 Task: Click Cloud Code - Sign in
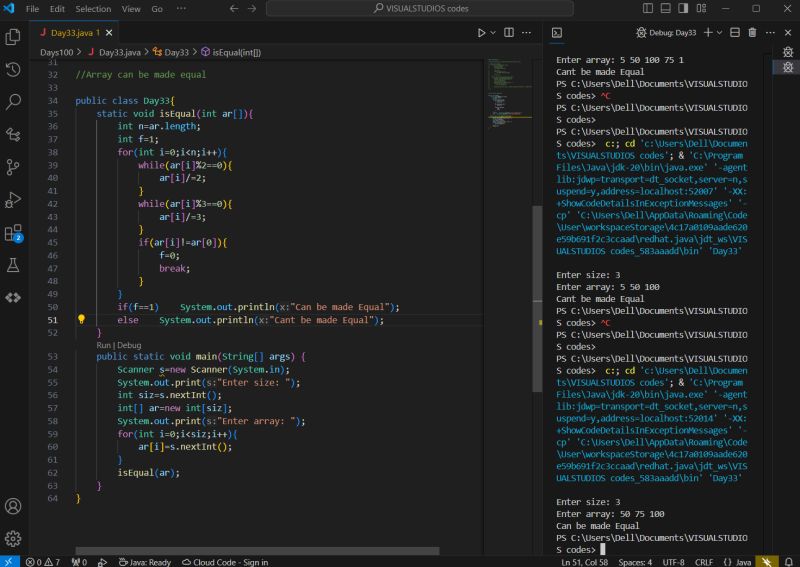[x=225, y=562]
